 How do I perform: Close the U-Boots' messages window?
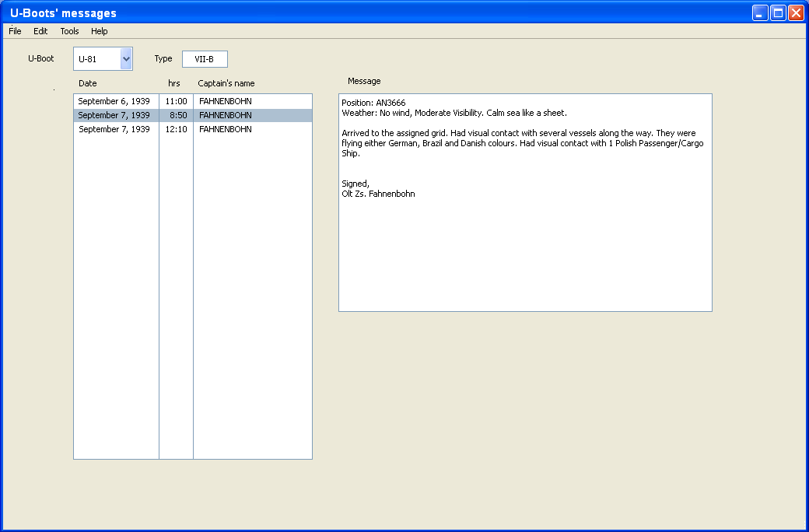coord(796,13)
